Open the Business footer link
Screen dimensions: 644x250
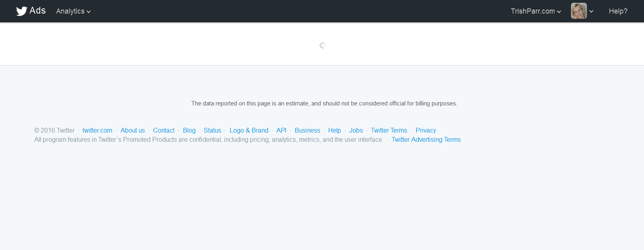[307, 130]
